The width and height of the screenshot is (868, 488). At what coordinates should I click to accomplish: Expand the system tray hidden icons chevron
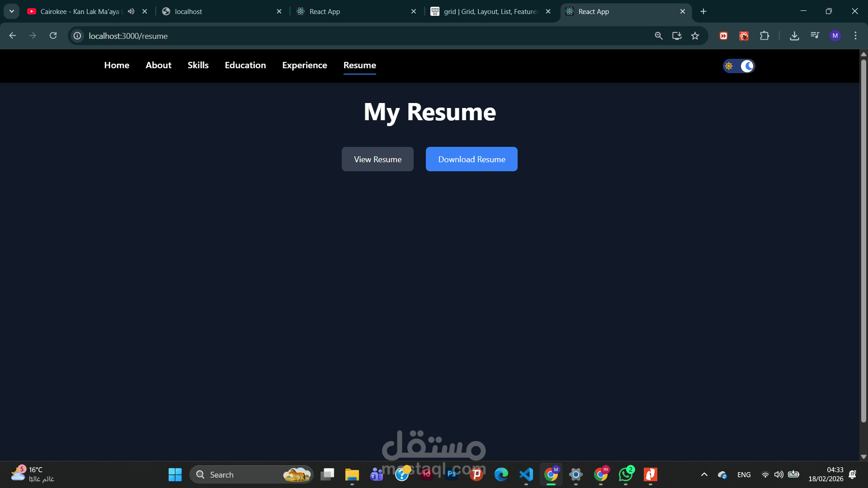tap(704, 474)
